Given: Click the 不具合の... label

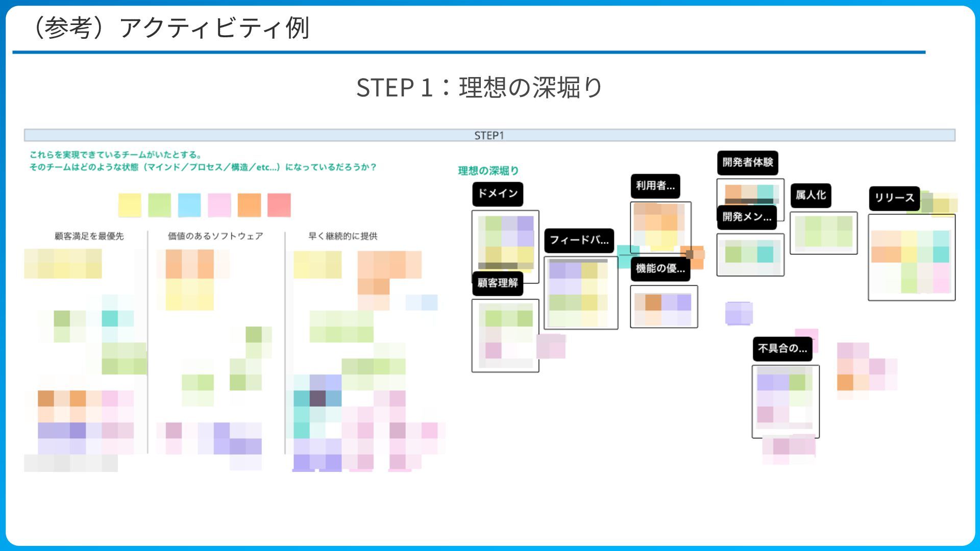Looking at the screenshot, I should (x=782, y=349).
